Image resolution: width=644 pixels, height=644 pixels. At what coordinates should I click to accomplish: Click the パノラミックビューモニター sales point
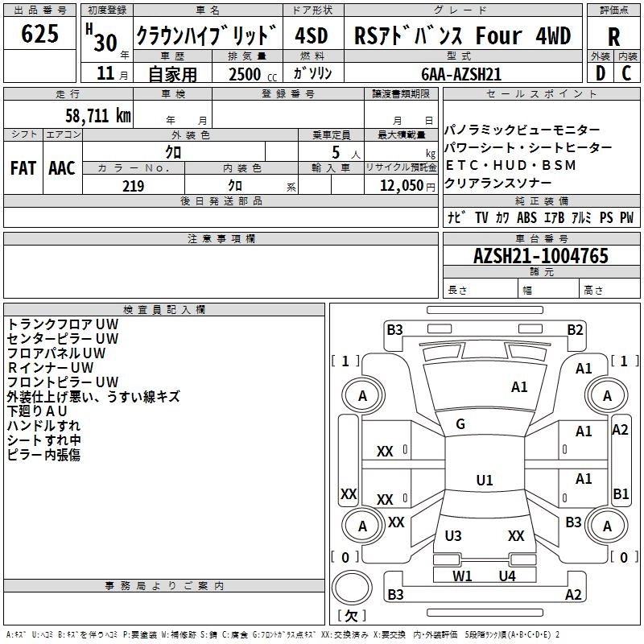click(523, 130)
